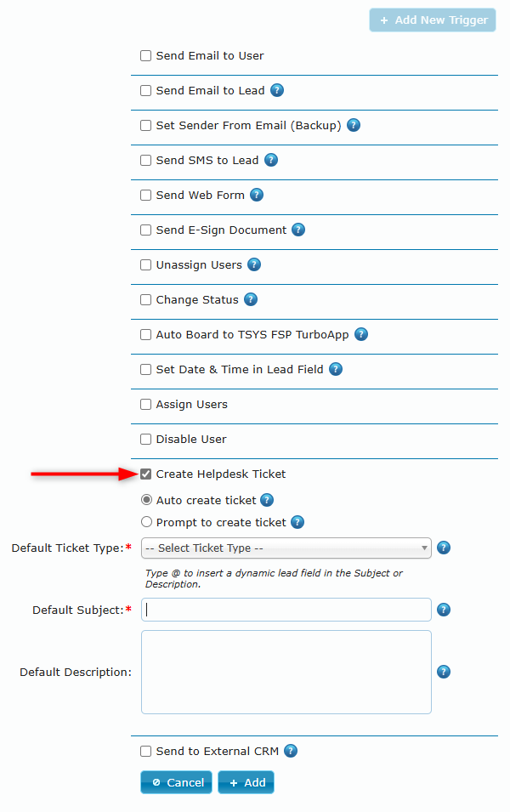Image resolution: width=510 pixels, height=812 pixels.
Task: Tick the Disable User checkbox
Action: pos(146,440)
